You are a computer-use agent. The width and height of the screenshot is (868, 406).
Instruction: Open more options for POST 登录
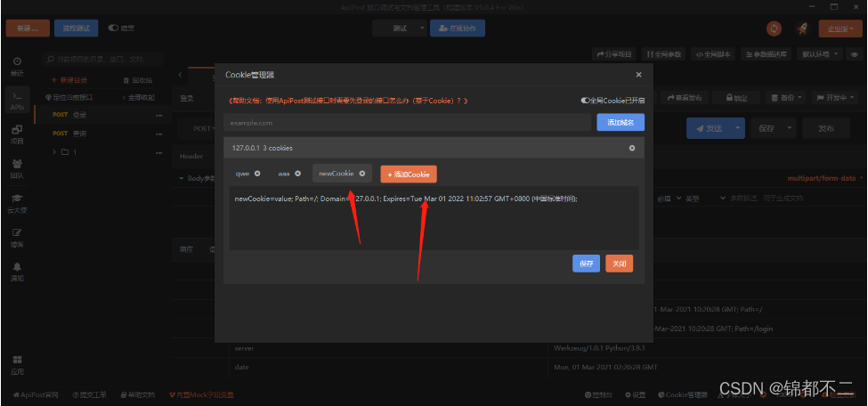click(159, 115)
